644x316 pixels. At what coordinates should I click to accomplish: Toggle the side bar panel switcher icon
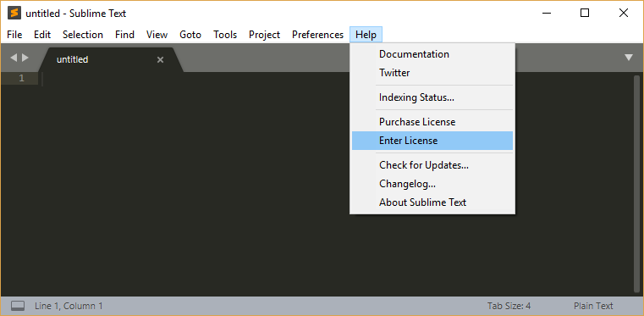(18, 306)
